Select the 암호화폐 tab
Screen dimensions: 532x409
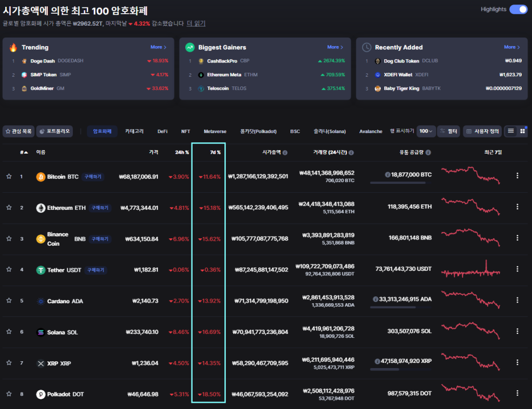coord(102,131)
